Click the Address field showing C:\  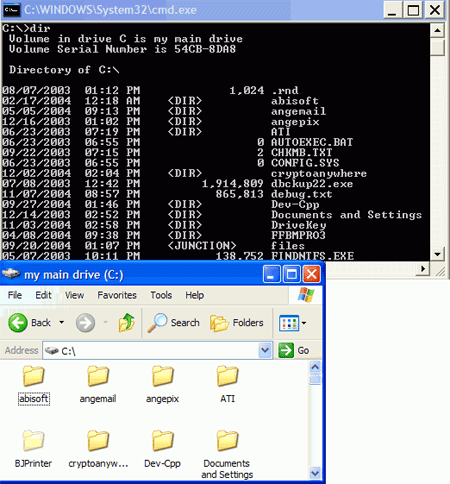157,350
